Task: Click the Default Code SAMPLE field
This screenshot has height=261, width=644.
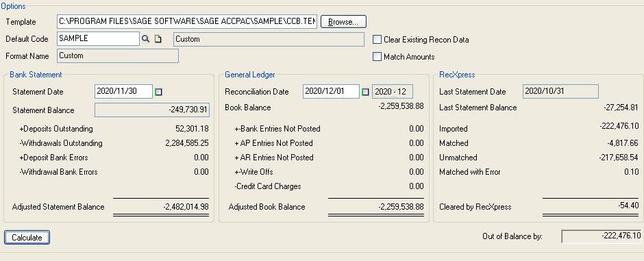Action: 98,39
